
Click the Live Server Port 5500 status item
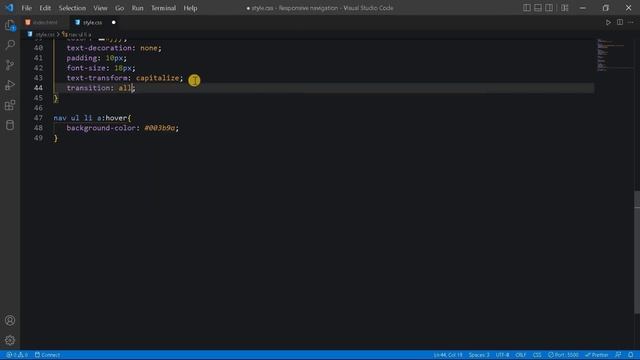[x=563, y=355]
